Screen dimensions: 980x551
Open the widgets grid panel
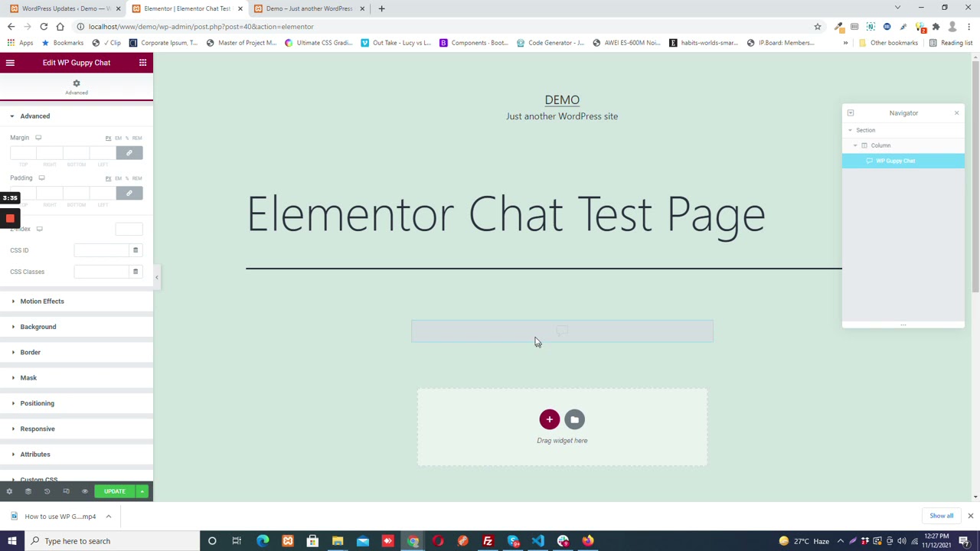click(142, 63)
